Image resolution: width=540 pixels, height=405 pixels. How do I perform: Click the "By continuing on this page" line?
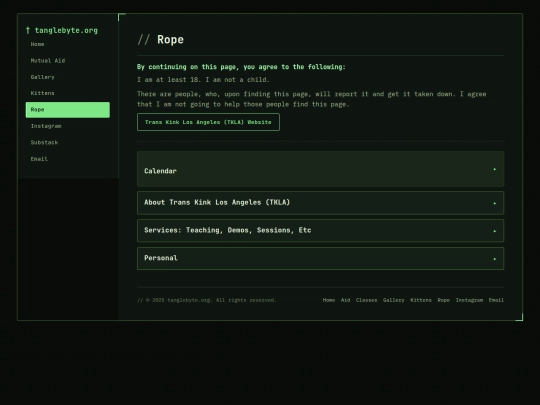[x=241, y=67]
